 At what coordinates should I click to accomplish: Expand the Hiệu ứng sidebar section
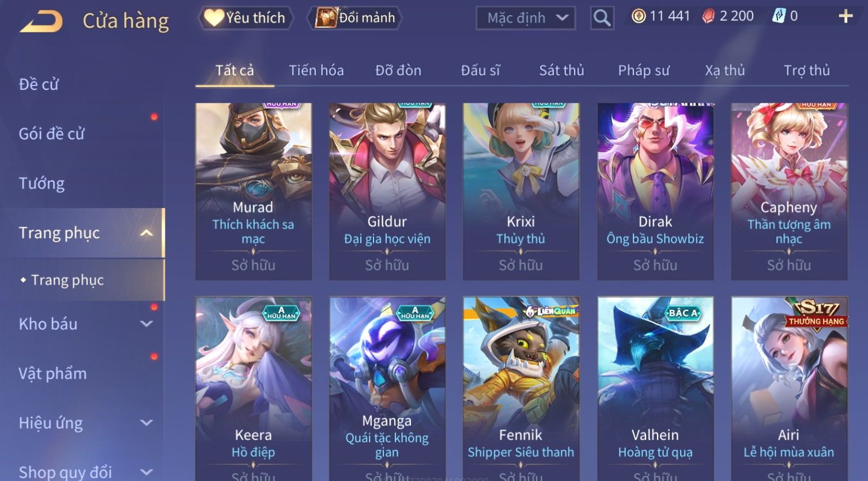[146, 423]
